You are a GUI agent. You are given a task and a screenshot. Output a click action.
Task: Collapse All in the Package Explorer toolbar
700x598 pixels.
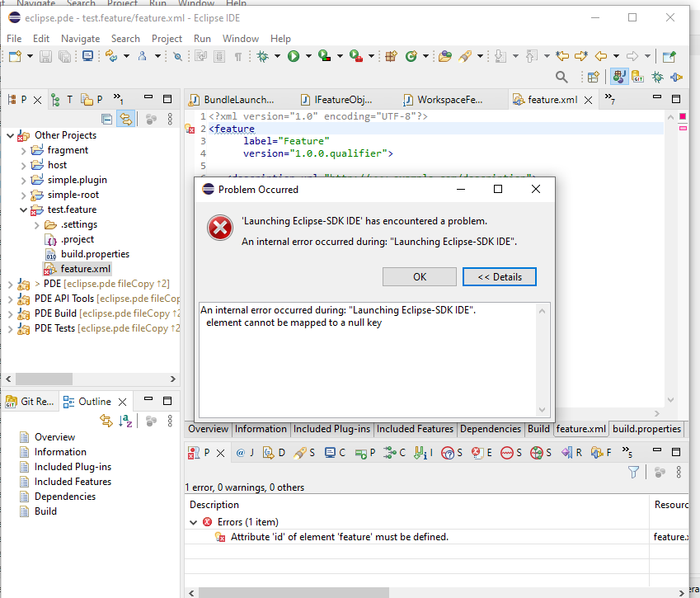pyautogui.click(x=107, y=118)
